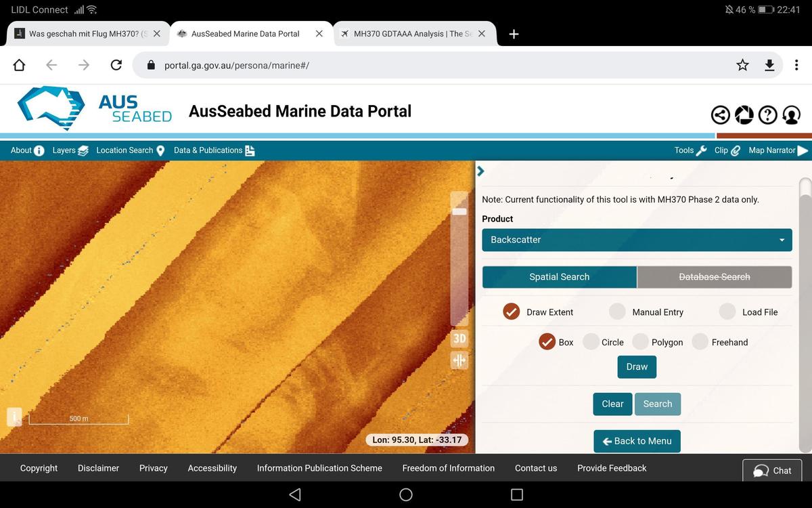Open a new browser tab
The height and width of the screenshot is (508, 812).
coord(514,34)
